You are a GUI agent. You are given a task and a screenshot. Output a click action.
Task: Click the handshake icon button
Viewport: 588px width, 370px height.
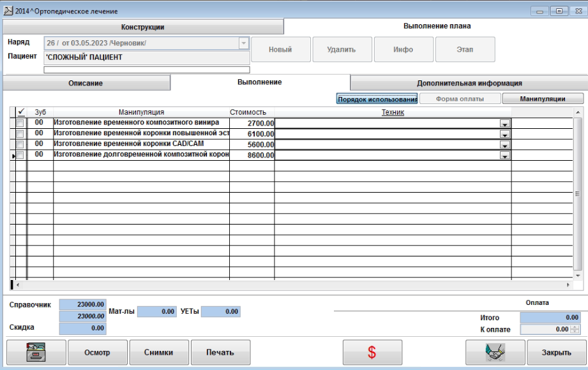coord(494,352)
